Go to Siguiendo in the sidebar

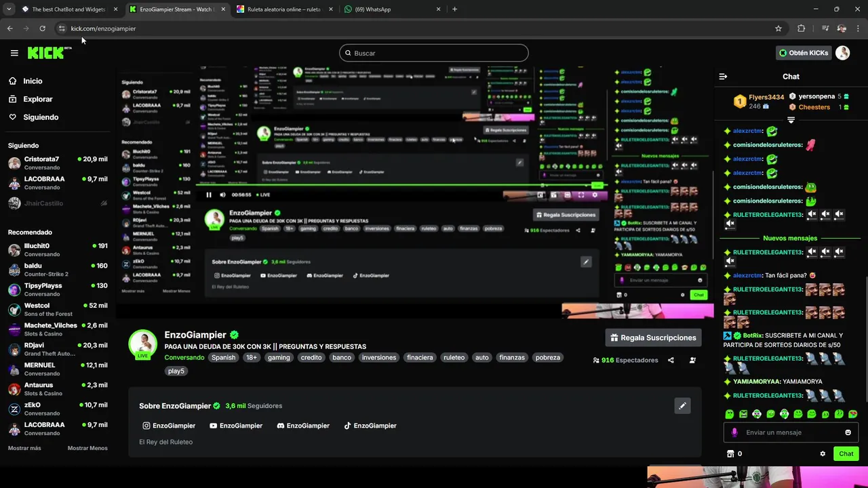tap(33, 117)
